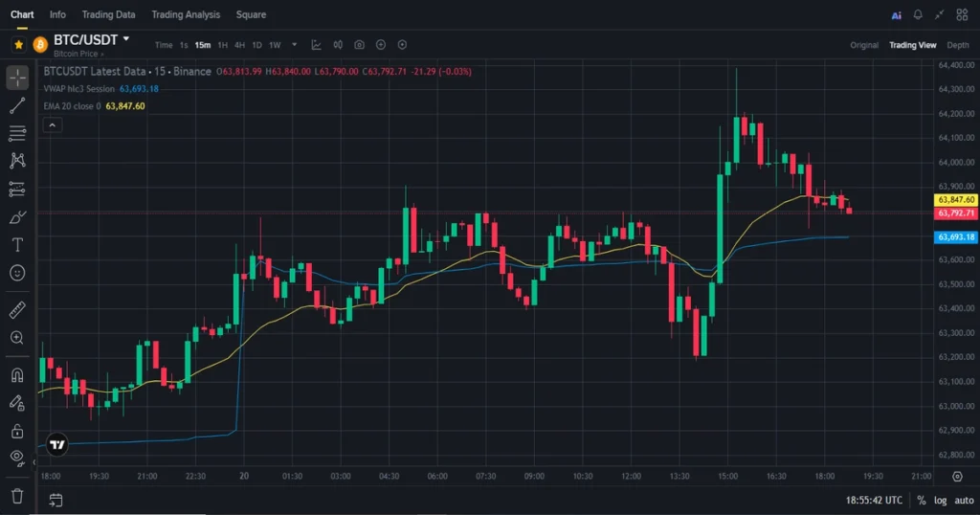Toggle stay in drawing mode
This screenshot has width=980, height=515.
click(17, 403)
